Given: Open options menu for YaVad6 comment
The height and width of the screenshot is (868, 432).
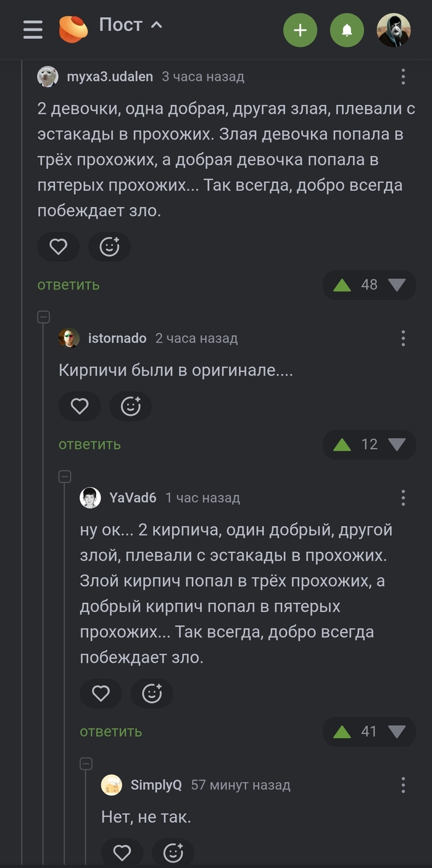Looking at the screenshot, I should 403,498.
